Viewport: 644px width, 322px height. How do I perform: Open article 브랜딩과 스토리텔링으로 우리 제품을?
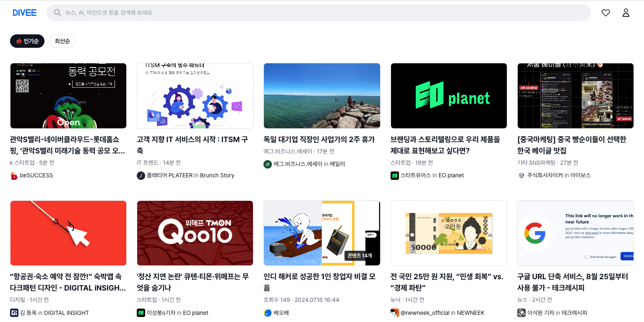tap(446, 145)
